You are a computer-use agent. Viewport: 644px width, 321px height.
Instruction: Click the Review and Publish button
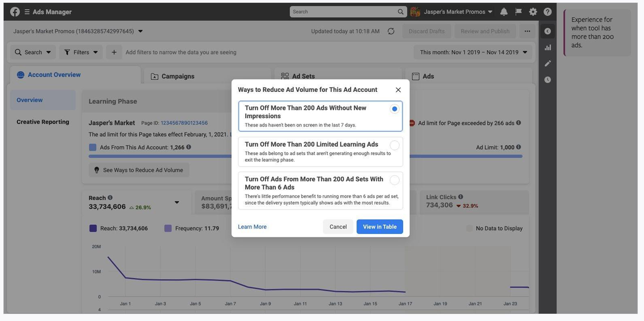point(485,31)
